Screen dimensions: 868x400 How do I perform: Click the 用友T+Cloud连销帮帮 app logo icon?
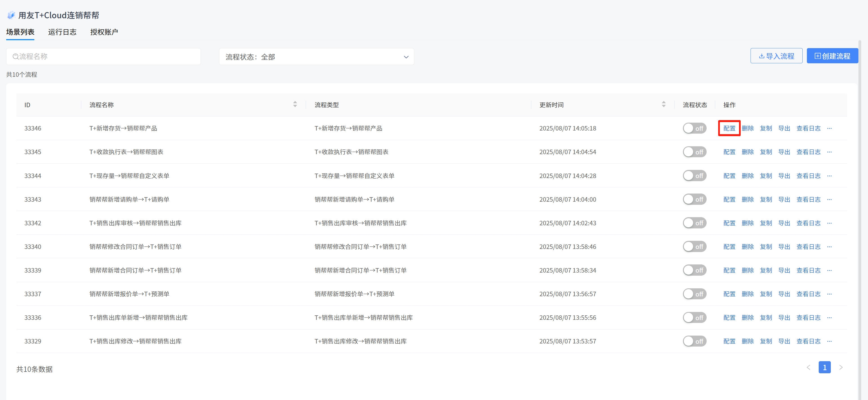coord(11,15)
